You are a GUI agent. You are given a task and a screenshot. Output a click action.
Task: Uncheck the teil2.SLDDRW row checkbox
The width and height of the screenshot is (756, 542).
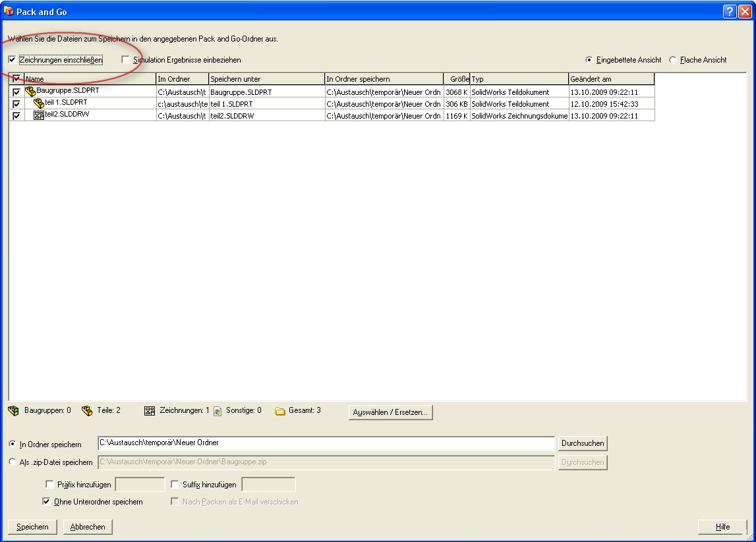16,116
